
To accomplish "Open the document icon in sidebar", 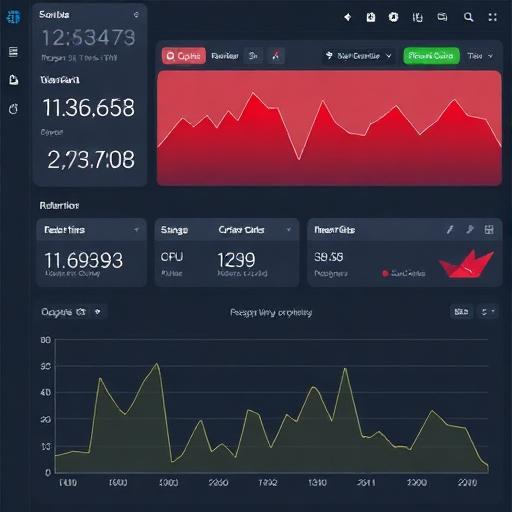I will pos(13,80).
